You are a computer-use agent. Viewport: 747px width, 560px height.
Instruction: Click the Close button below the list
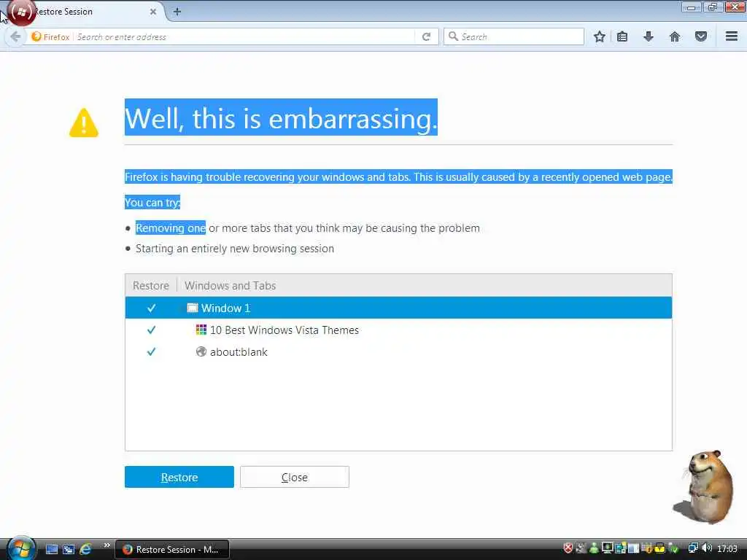tap(295, 477)
